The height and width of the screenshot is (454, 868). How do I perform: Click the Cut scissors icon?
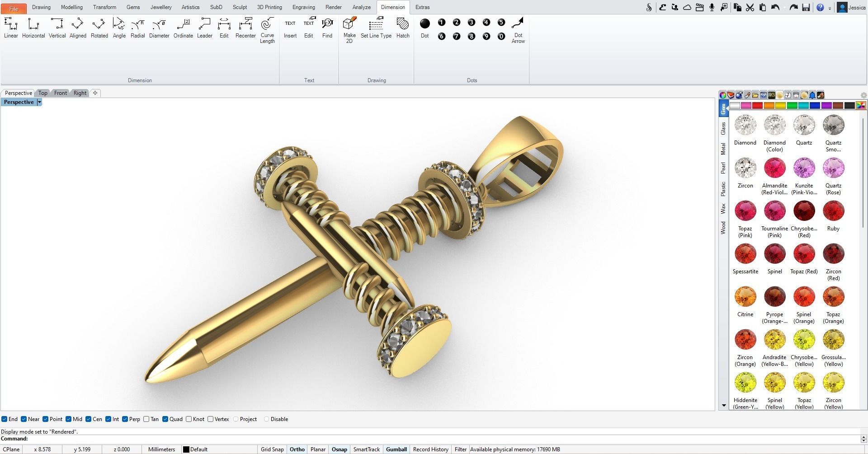750,7
